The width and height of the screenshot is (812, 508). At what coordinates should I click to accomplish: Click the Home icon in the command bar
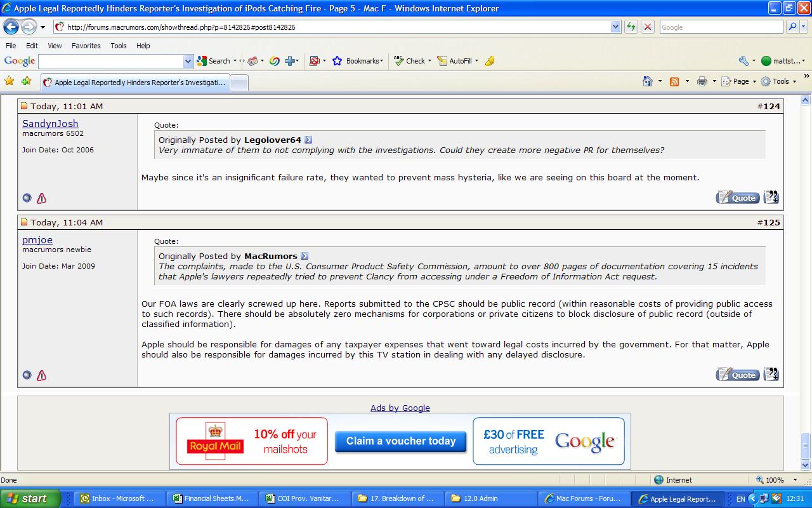coord(648,81)
